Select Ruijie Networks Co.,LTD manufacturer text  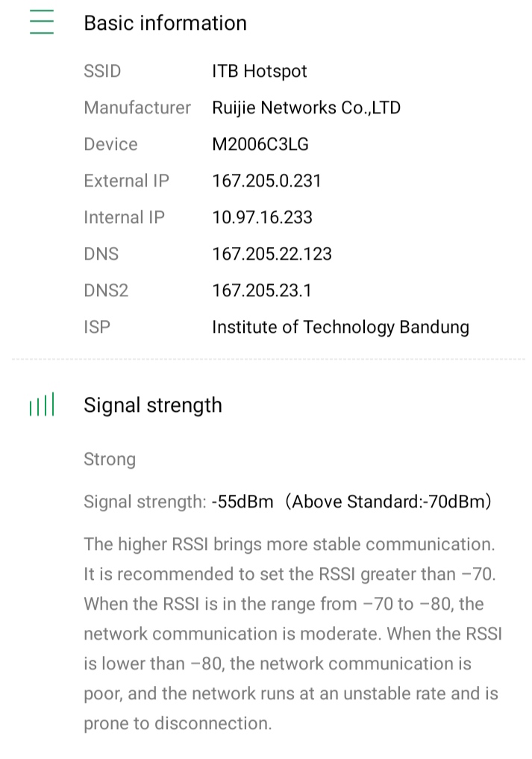[306, 108]
